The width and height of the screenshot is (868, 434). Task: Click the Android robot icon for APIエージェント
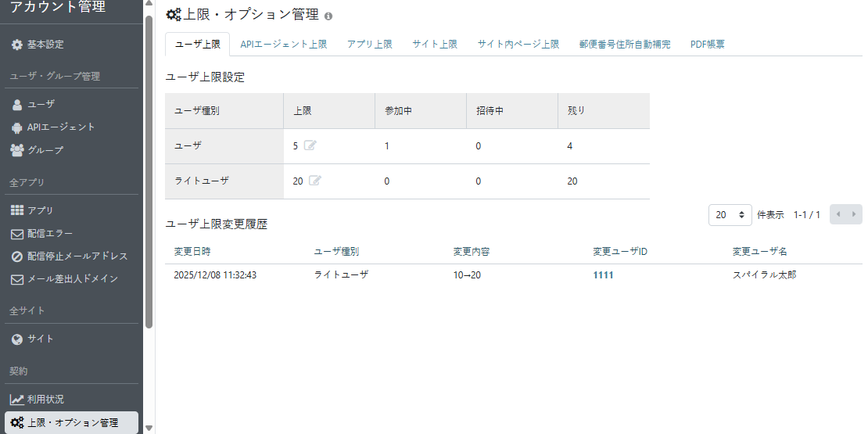(17, 127)
